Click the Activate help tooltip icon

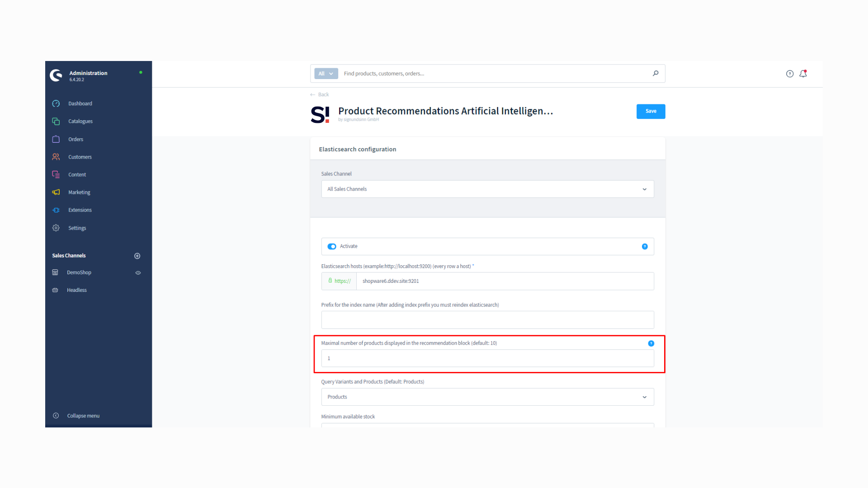tap(645, 246)
